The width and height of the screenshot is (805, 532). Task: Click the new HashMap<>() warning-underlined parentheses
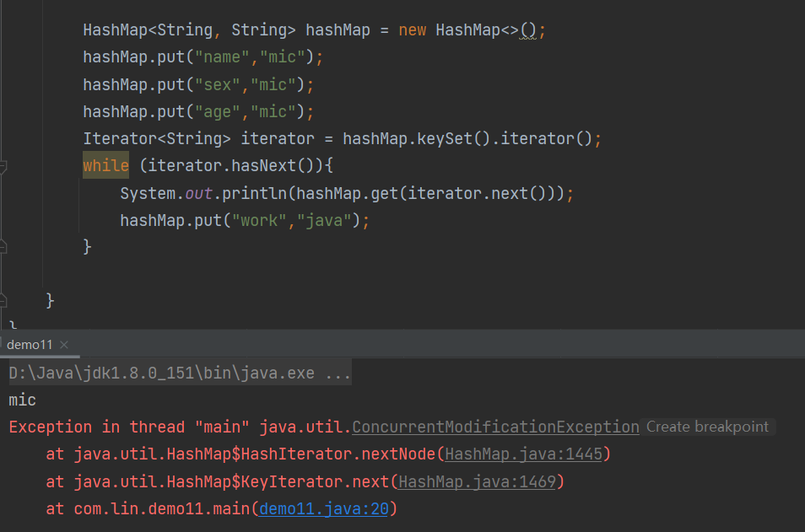click(527, 30)
